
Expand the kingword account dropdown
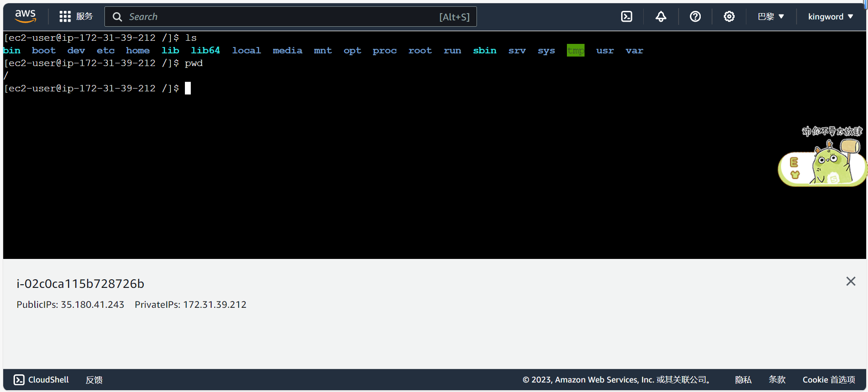coord(830,17)
